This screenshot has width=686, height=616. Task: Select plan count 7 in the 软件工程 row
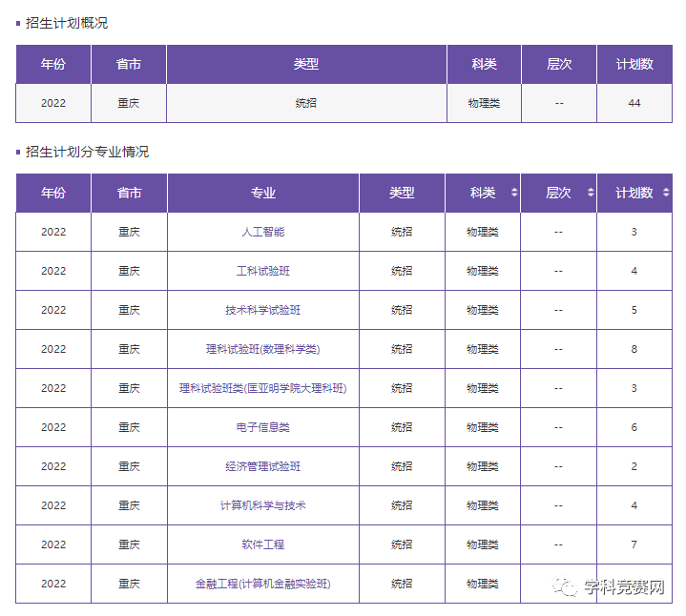[634, 544]
